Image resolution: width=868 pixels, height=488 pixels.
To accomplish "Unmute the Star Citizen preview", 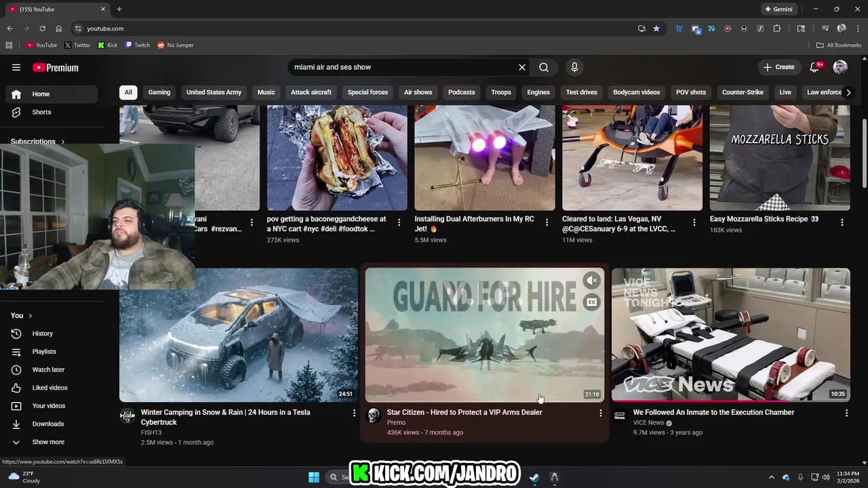I will point(591,280).
